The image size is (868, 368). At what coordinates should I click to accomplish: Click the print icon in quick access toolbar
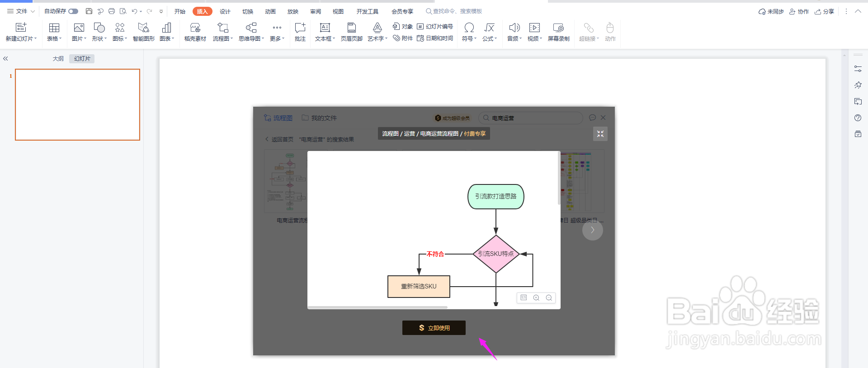112,11
